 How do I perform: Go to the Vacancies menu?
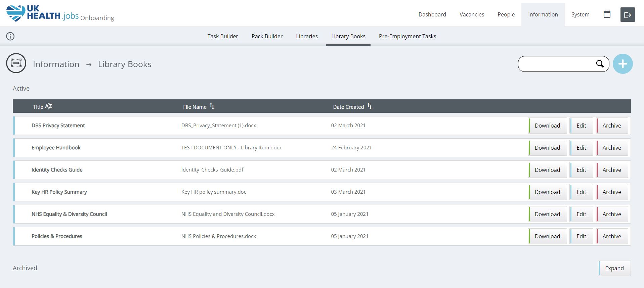pos(472,14)
